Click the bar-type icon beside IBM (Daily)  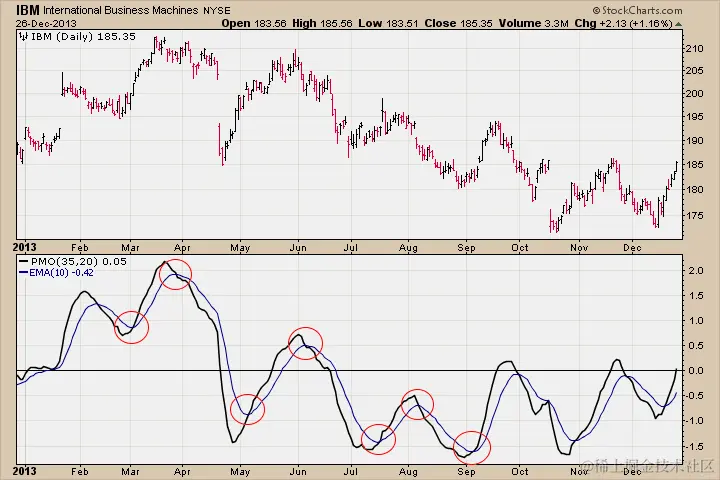(x=24, y=37)
